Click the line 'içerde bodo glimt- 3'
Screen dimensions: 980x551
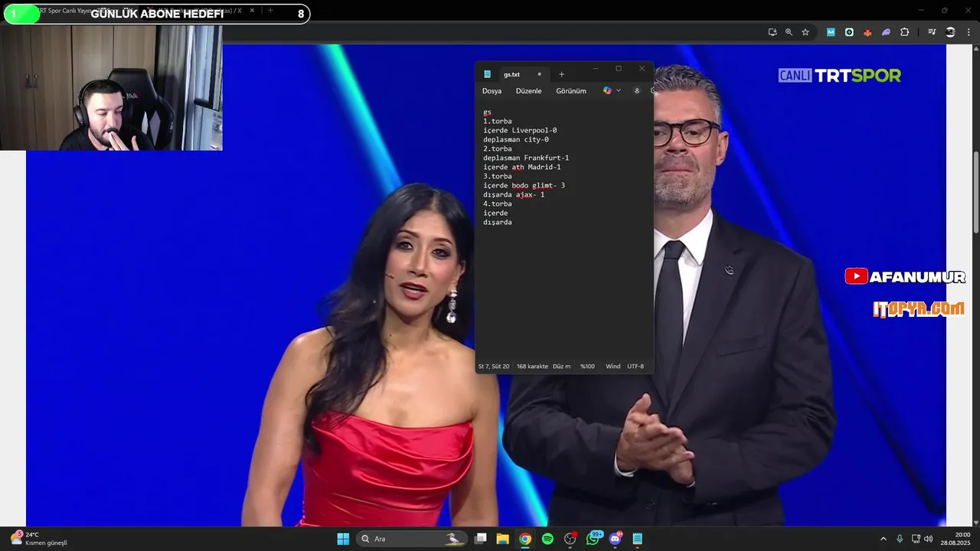point(524,185)
